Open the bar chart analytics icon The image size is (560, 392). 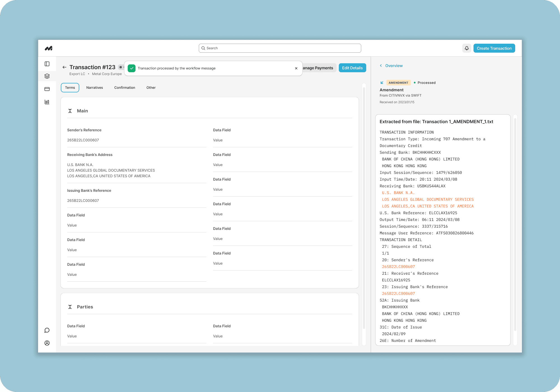(47, 102)
